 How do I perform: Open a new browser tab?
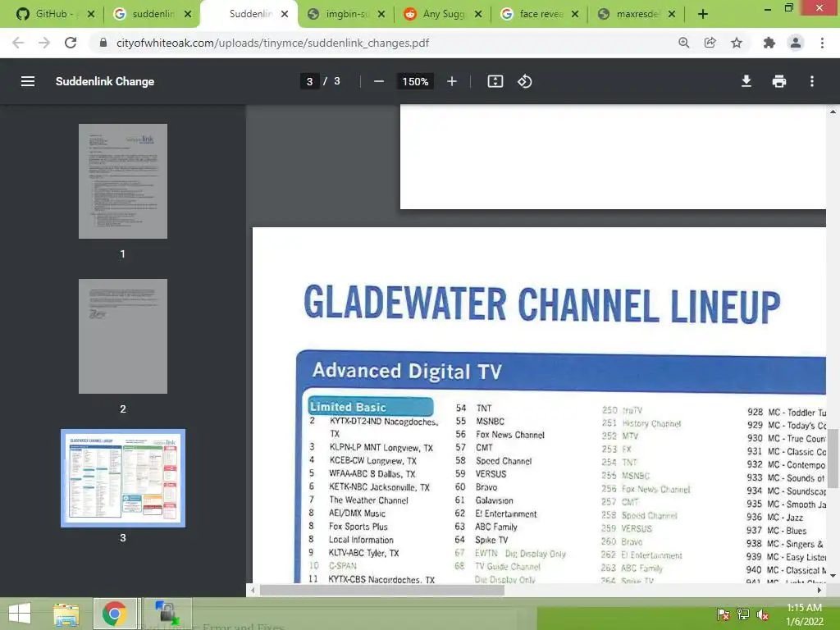[703, 14]
